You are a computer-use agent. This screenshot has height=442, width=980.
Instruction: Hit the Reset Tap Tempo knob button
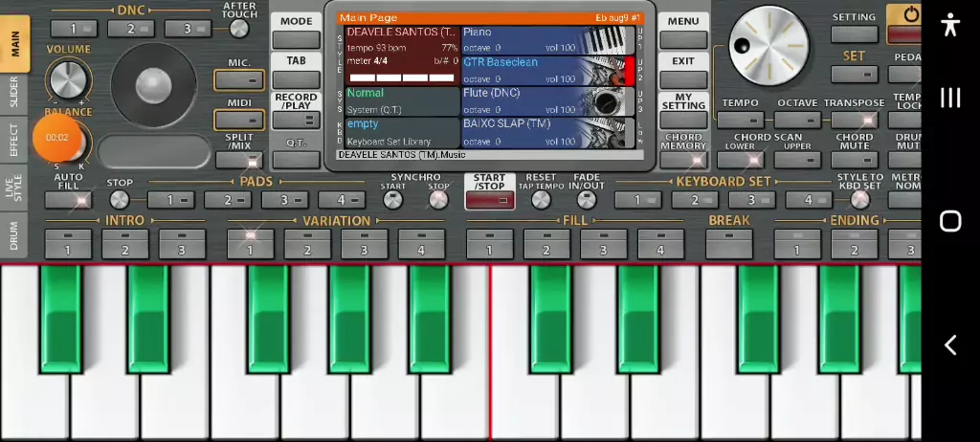(541, 200)
